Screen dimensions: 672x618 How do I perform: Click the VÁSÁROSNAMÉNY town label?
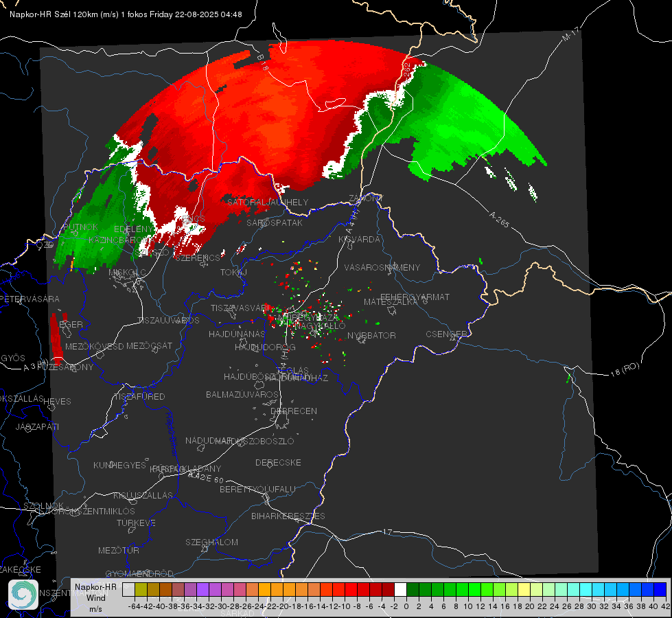(x=382, y=267)
